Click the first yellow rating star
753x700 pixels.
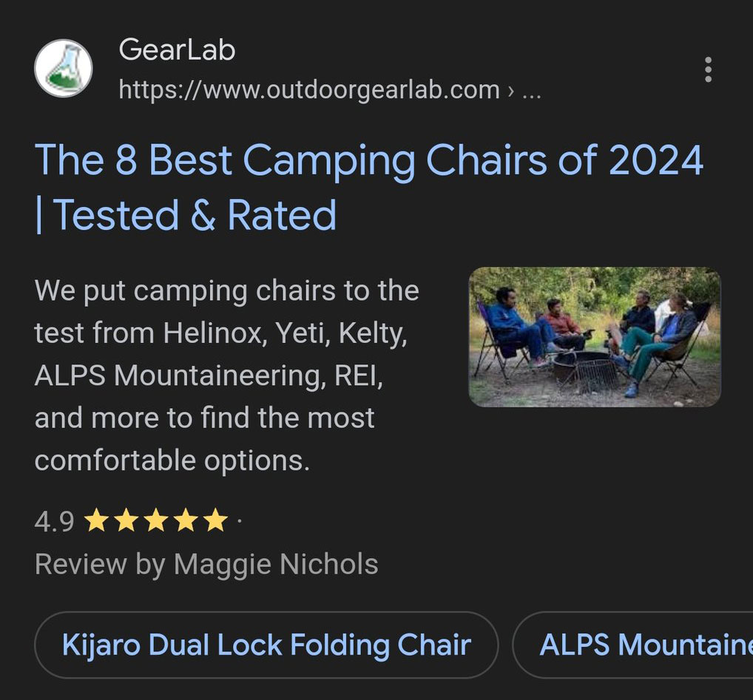click(96, 521)
